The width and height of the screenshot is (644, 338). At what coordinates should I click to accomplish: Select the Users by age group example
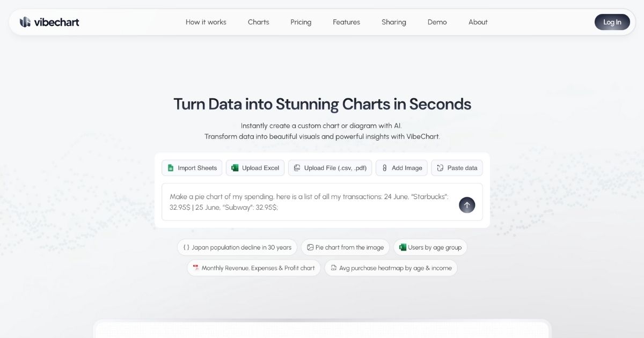430,247
